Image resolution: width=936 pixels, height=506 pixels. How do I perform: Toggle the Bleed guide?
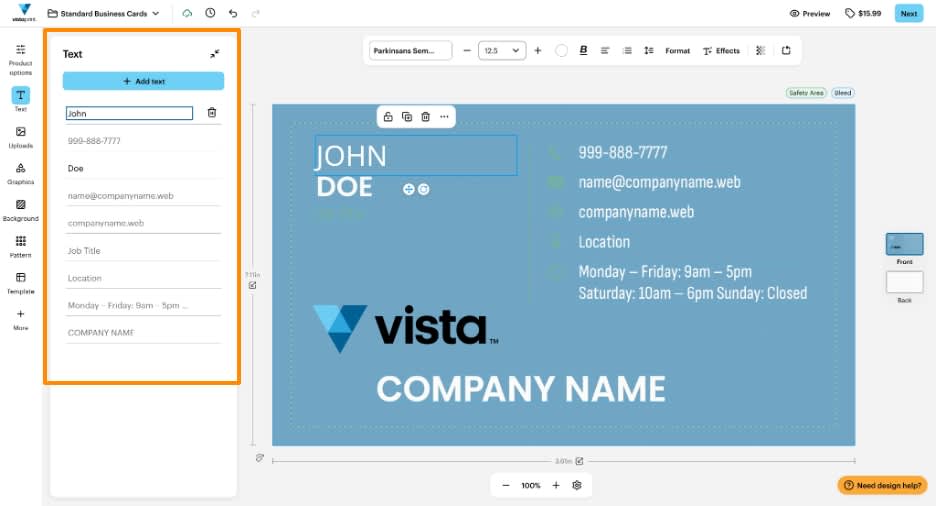[842, 92]
